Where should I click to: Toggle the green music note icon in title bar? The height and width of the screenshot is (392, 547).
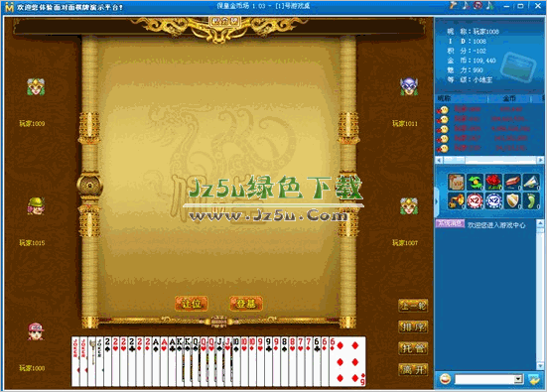tap(490, 5)
